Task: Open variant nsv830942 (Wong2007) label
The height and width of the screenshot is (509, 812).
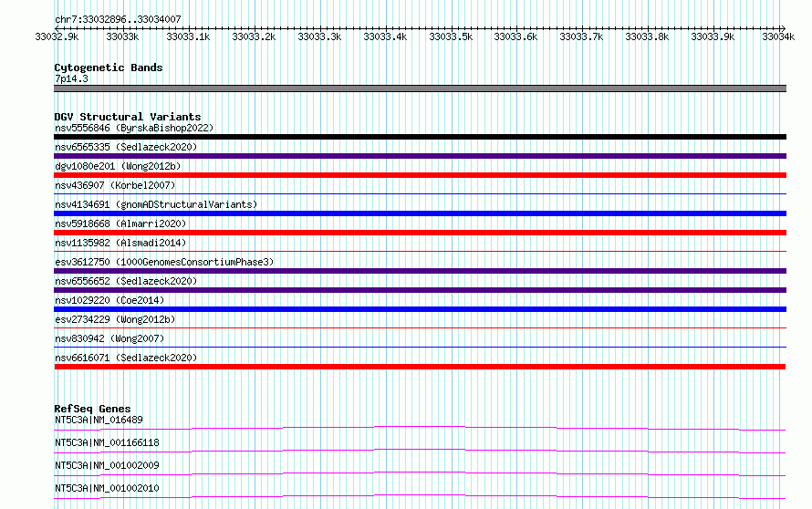Action: pyautogui.click(x=109, y=338)
